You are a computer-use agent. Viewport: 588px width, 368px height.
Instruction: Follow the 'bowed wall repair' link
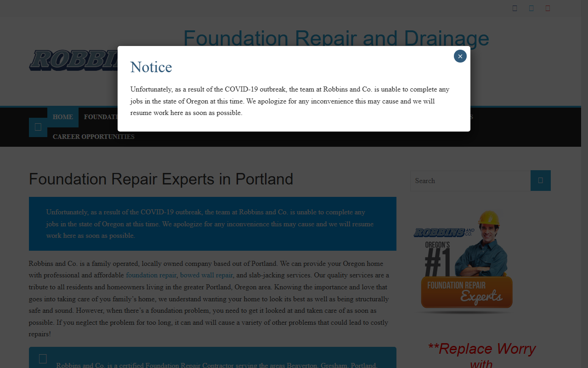click(x=206, y=275)
